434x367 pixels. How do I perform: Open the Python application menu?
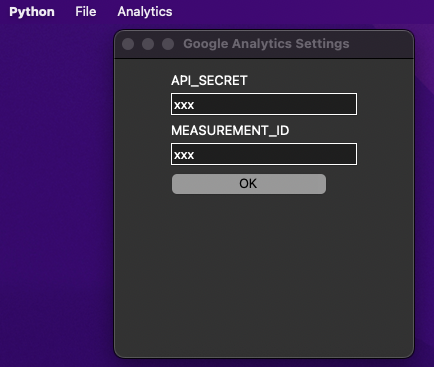pos(32,12)
